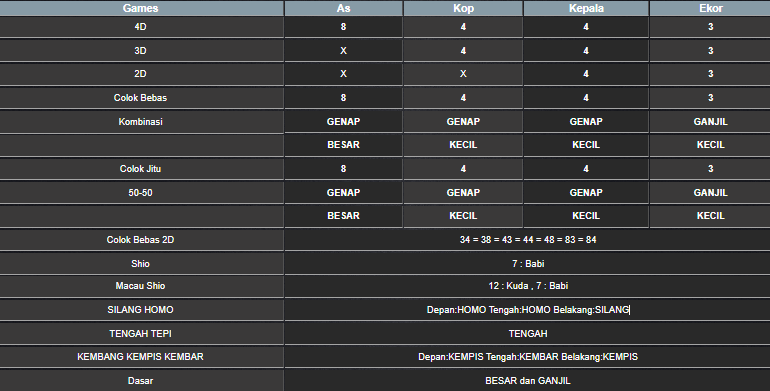Click the Kop X cell in 2D row
This screenshot has height=391, width=770.
pos(463,74)
